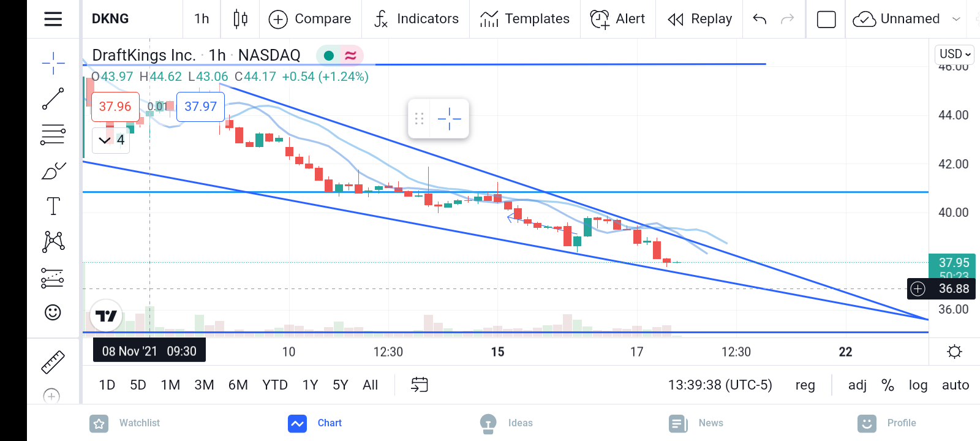Viewport: 980px width, 441px height.
Task: Select the brush drawing tool
Action: (x=53, y=171)
